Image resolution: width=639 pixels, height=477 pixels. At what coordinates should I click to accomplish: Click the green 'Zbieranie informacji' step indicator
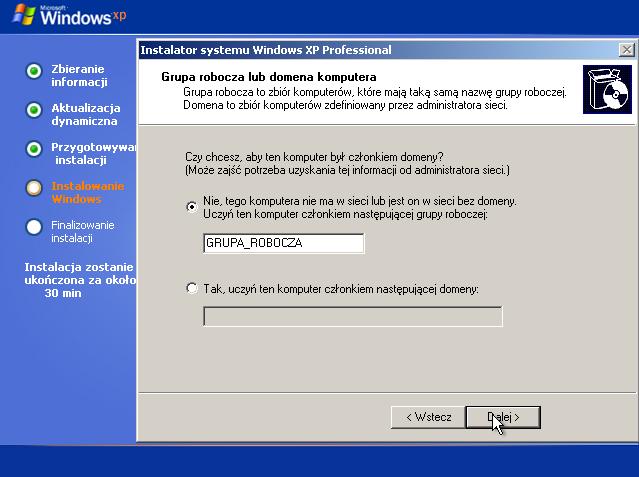click(34, 71)
